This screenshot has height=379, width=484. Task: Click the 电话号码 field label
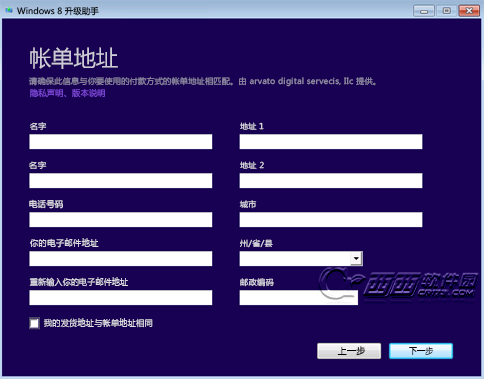pos(46,204)
